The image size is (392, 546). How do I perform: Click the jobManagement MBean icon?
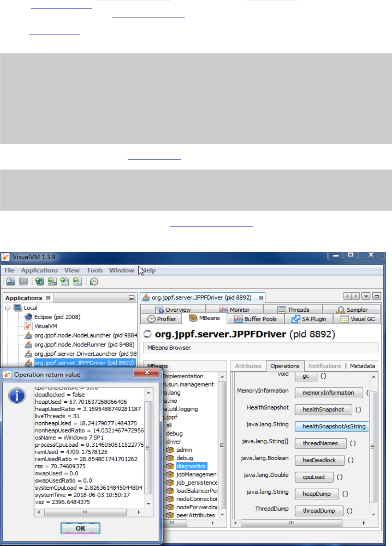tap(170, 474)
